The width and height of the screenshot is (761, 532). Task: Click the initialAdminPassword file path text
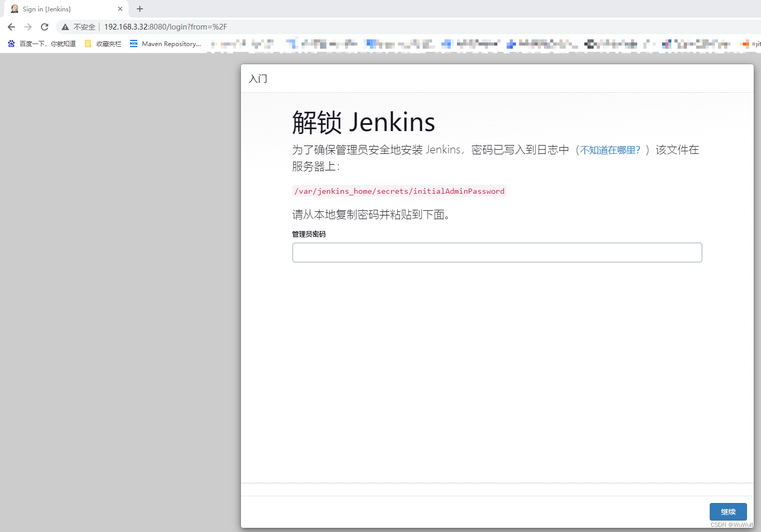399,191
